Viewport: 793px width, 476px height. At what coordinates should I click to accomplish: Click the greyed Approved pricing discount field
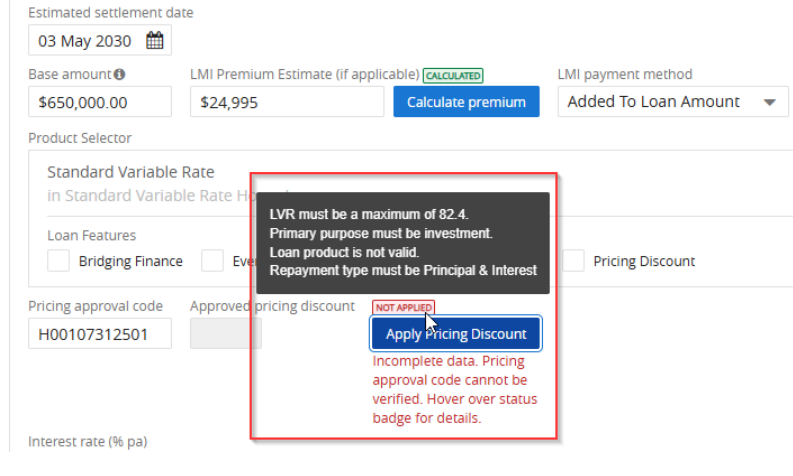[226, 333]
